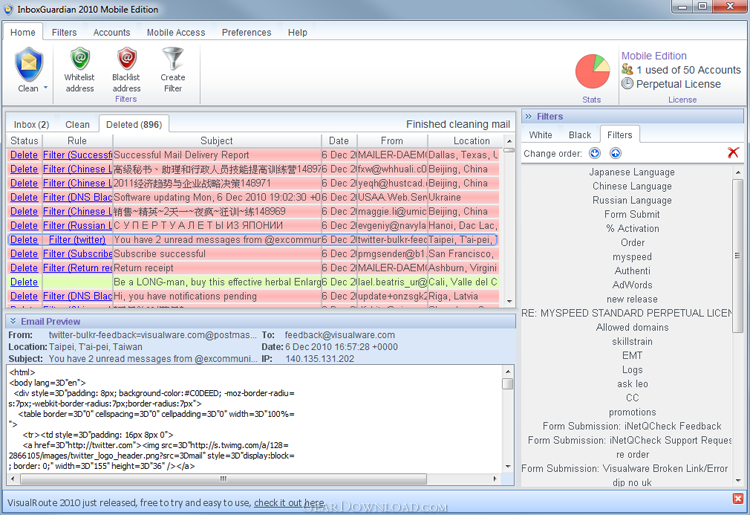Close the VisualRoute notification bar
This screenshot has height=515, width=750.
pyautogui.click(x=738, y=499)
